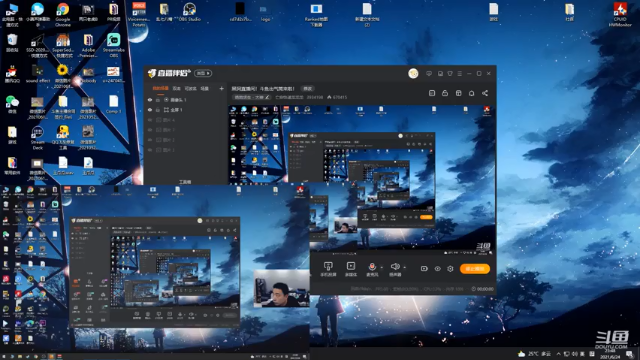Click the orange stop streaming button

[475, 269]
